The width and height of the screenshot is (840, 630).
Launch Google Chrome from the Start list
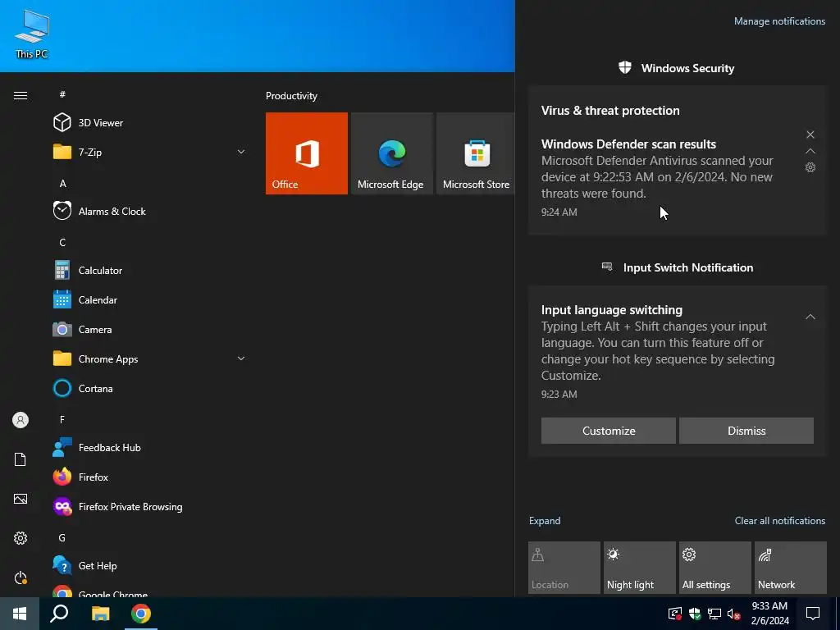pyautogui.click(x=150, y=591)
